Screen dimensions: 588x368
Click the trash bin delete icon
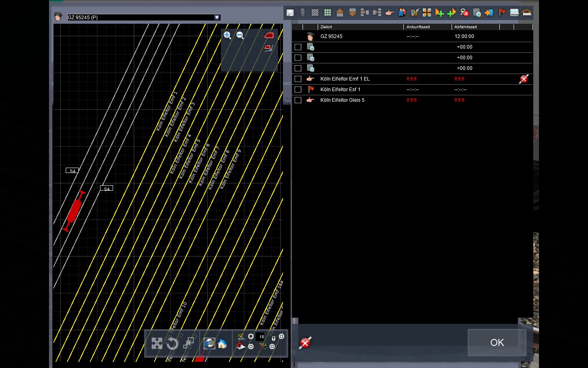coord(303,13)
